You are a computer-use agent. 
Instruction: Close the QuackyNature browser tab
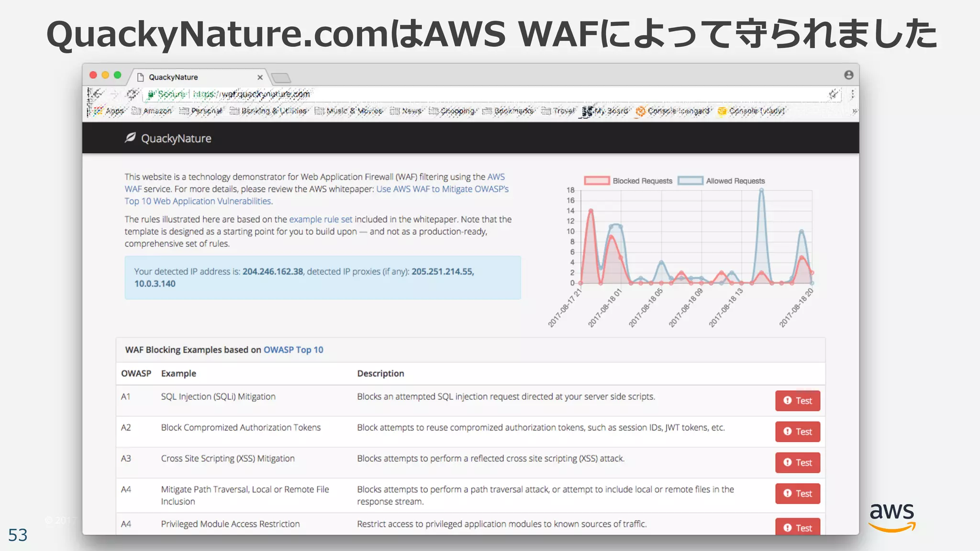pos(260,77)
